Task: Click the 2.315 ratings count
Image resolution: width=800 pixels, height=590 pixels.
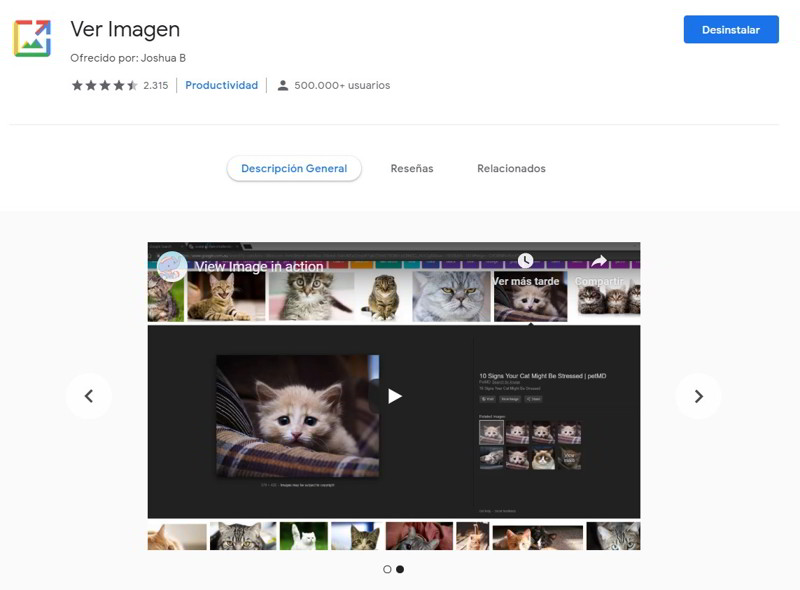Action: (155, 86)
